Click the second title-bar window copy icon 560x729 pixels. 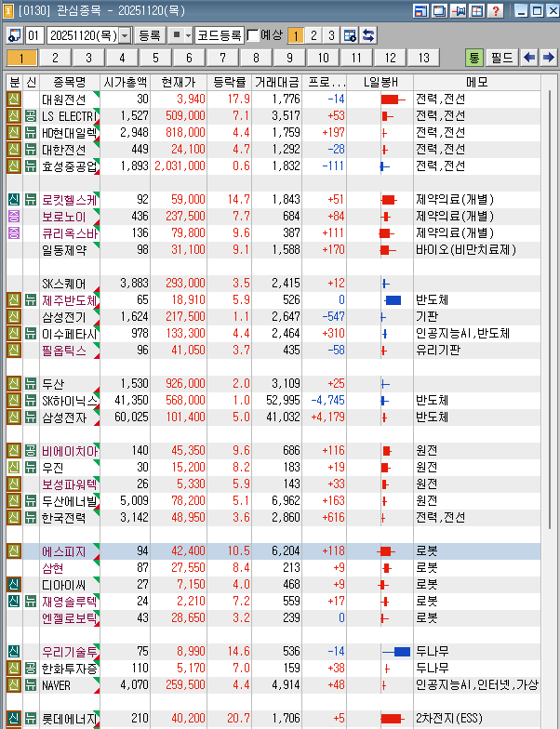pyautogui.click(x=439, y=11)
